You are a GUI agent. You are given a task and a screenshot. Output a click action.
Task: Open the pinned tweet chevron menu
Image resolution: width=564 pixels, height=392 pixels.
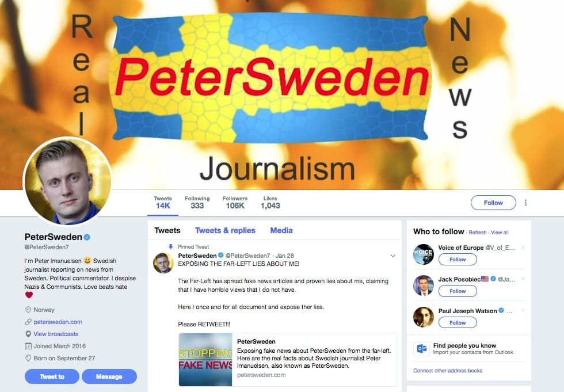(392, 256)
